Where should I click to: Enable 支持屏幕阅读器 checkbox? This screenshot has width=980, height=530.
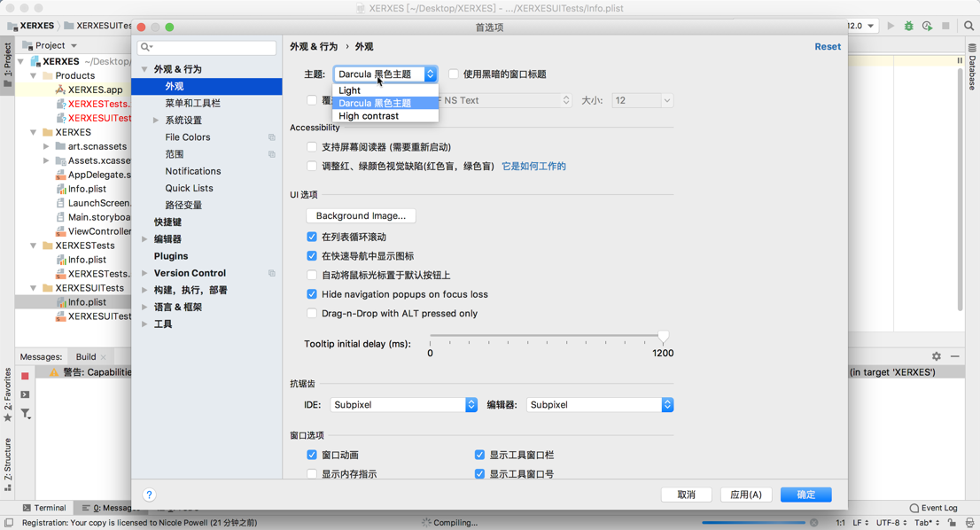coord(311,147)
